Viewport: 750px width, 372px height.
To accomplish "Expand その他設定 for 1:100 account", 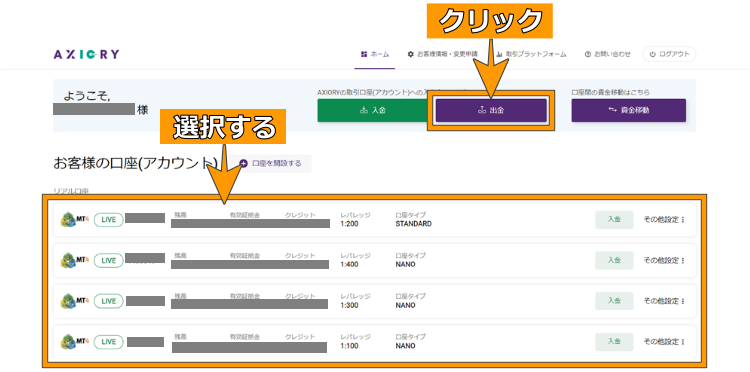I will 664,342.
